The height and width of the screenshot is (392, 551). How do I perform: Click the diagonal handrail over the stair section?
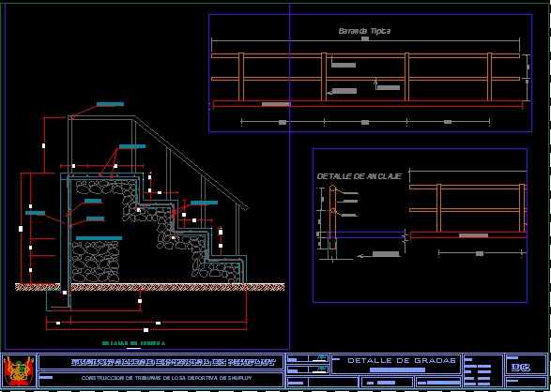point(191,162)
